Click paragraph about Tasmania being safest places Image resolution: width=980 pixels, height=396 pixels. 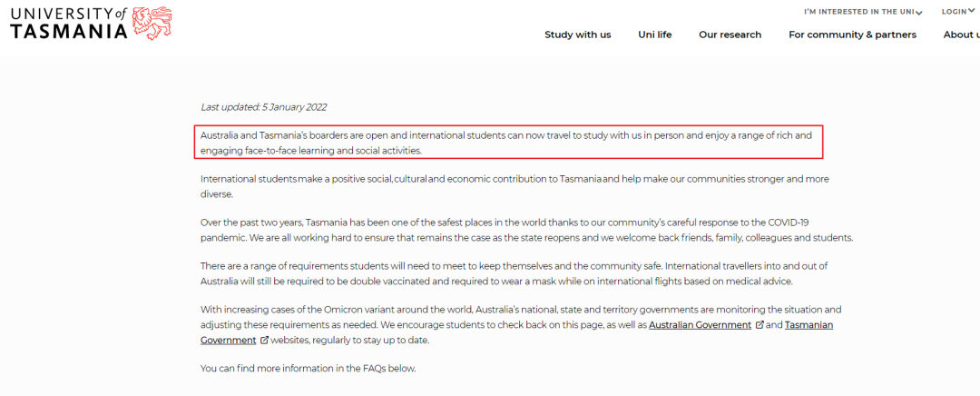[x=527, y=230]
